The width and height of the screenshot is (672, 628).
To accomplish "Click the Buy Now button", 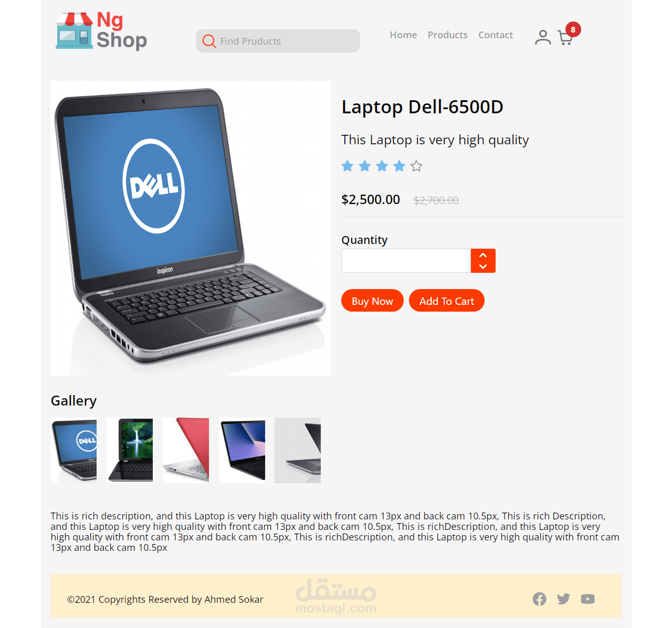I will pos(372,301).
